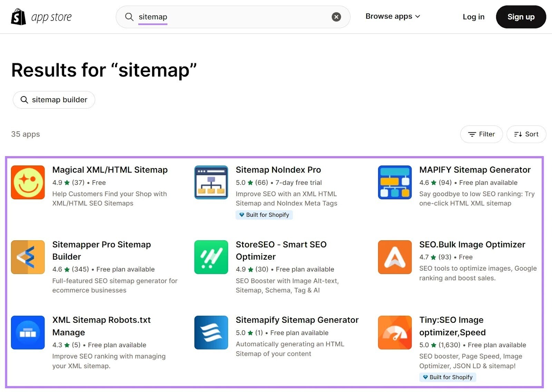Viewport: 552px width, 392px height.
Task: Open the Magical XML/HTML Sitemap listing title
Action: tap(110, 170)
